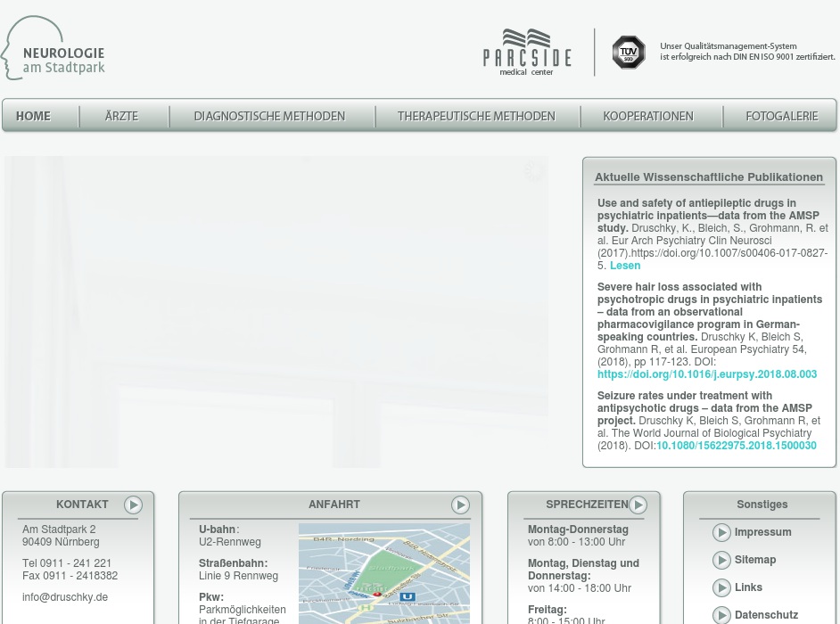Viewport: 840px width, 624px height.
Task: Click the arrow icon next to Datenschutz
Action: (x=721, y=615)
